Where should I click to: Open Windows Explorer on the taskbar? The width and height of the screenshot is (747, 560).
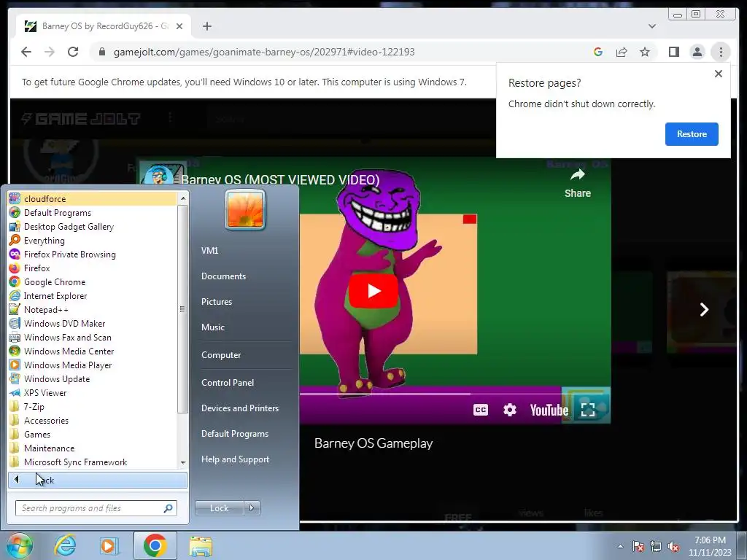(x=201, y=545)
